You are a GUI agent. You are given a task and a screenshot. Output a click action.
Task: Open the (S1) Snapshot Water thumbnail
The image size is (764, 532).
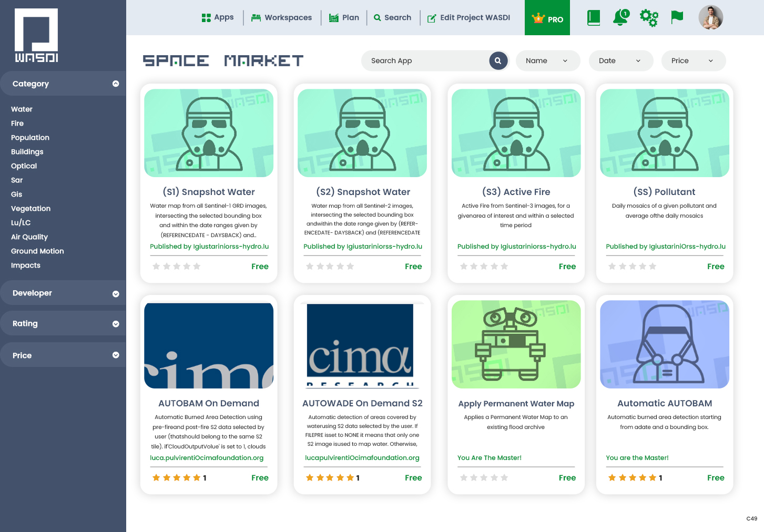click(209, 133)
